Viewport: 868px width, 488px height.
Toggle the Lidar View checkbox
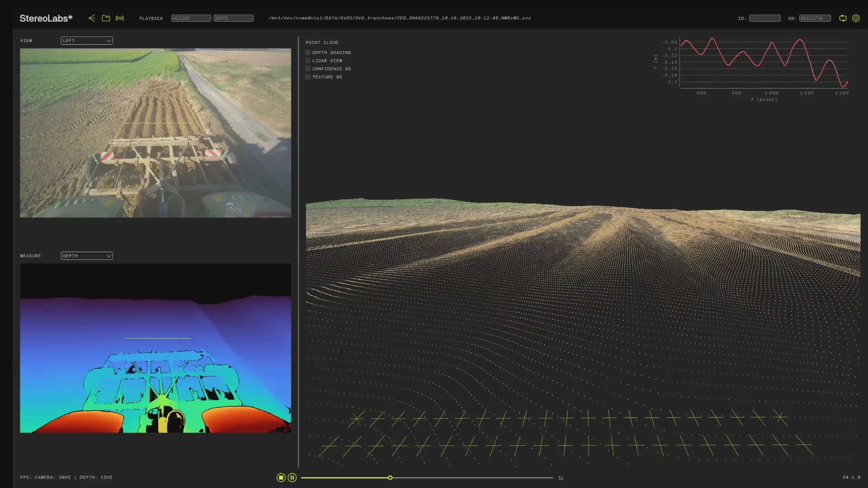pos(308,61)
